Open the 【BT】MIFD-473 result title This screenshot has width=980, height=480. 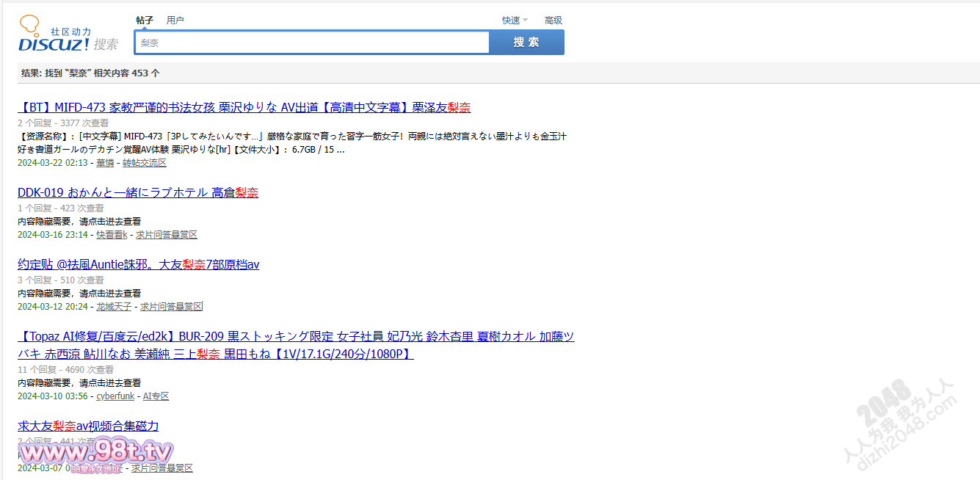tap(244, 108)
